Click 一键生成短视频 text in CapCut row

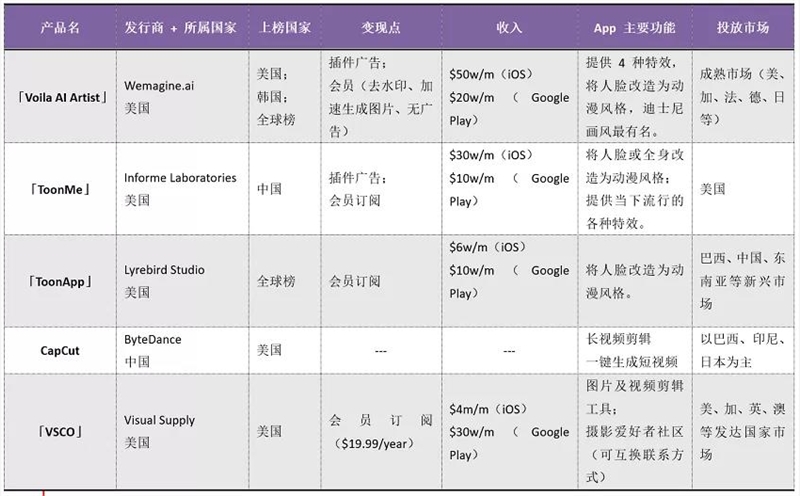tap(632, 362)
